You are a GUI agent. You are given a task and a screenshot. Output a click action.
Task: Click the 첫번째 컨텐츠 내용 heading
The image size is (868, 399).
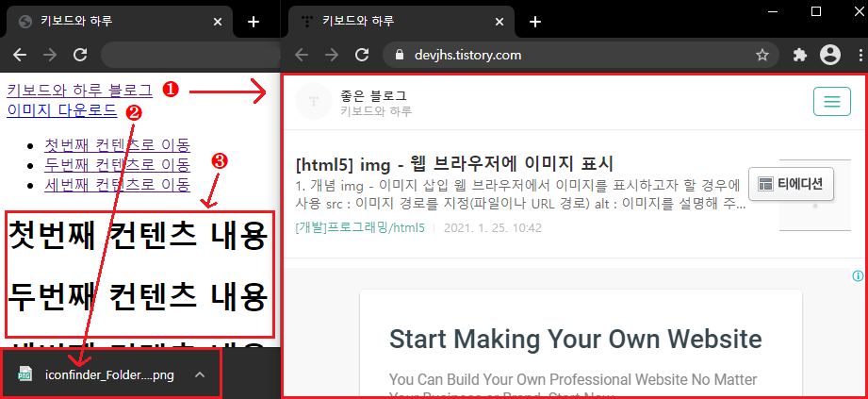pos(139,237)
